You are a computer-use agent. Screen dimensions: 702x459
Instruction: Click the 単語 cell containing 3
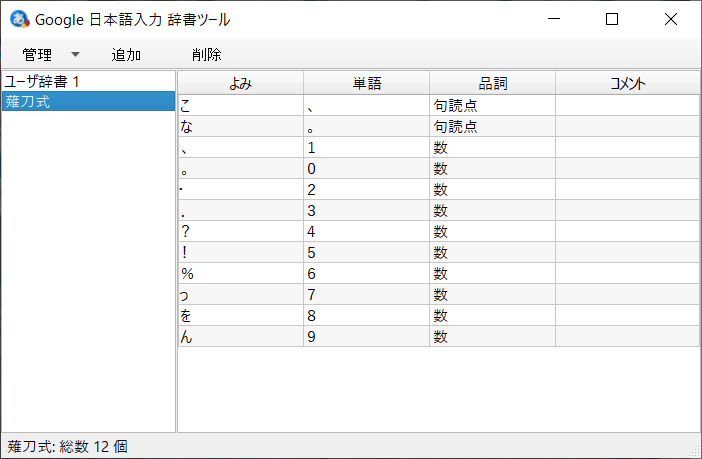[x=367, y=210]
